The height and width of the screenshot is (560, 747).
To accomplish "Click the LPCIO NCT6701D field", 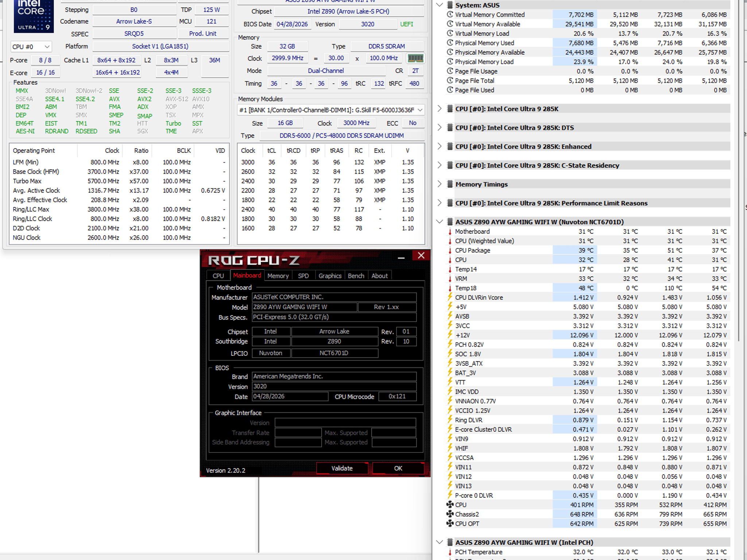I will point(334,353).
